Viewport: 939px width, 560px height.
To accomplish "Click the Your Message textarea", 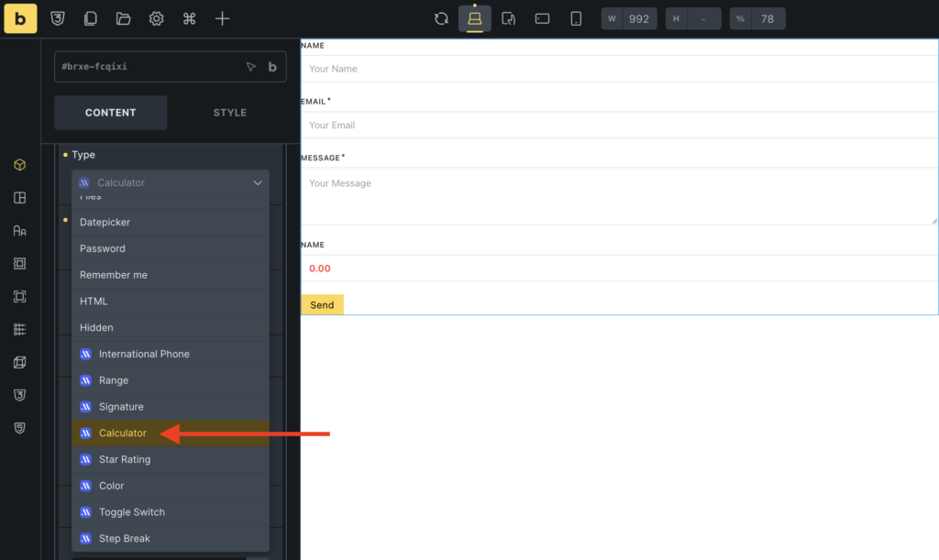I will (619, 196).
